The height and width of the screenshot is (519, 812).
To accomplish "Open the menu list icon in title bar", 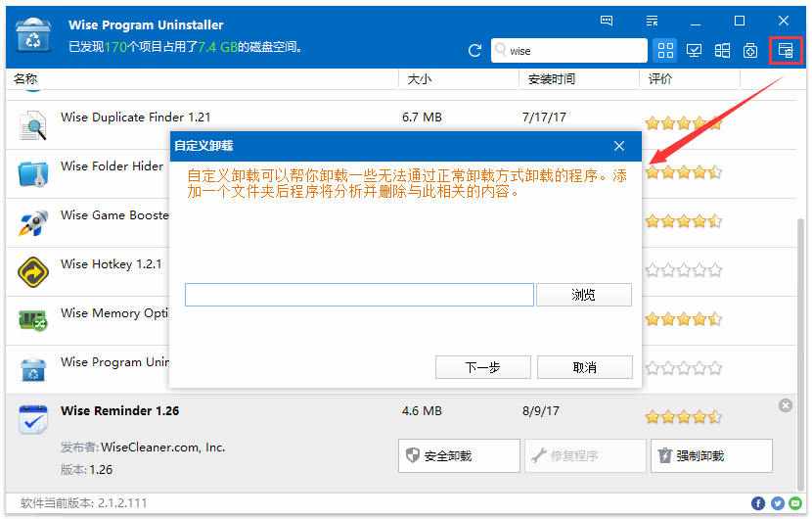I will tap(652, 20).
